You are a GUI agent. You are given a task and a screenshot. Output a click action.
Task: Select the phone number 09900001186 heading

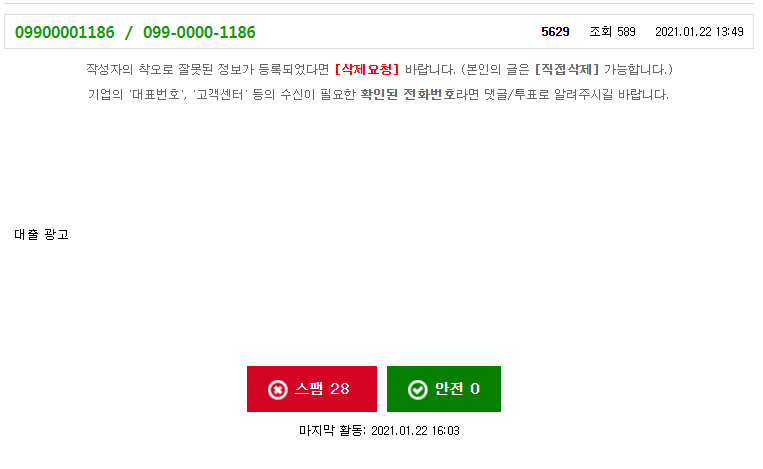tap(65, 32)
